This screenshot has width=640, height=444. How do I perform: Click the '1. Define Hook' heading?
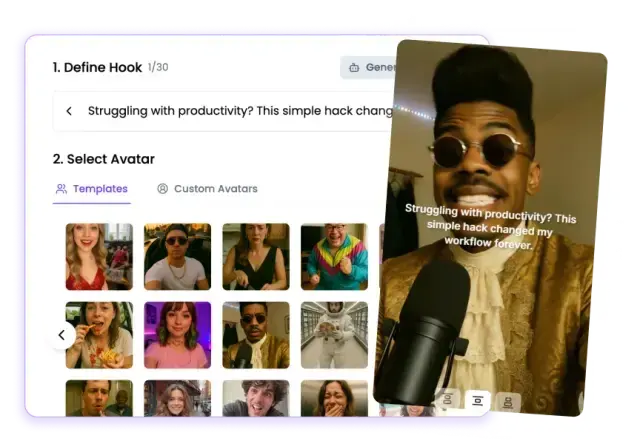click(97, 67)
